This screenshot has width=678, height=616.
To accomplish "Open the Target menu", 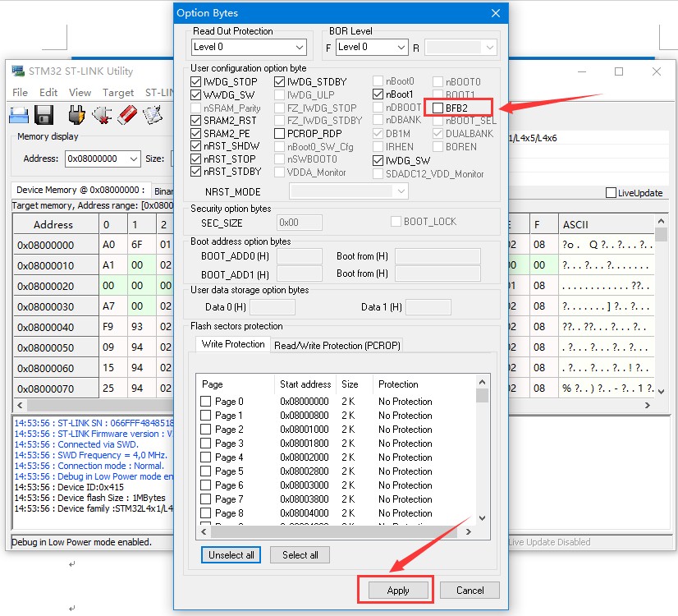I will (x=118, y=93).
